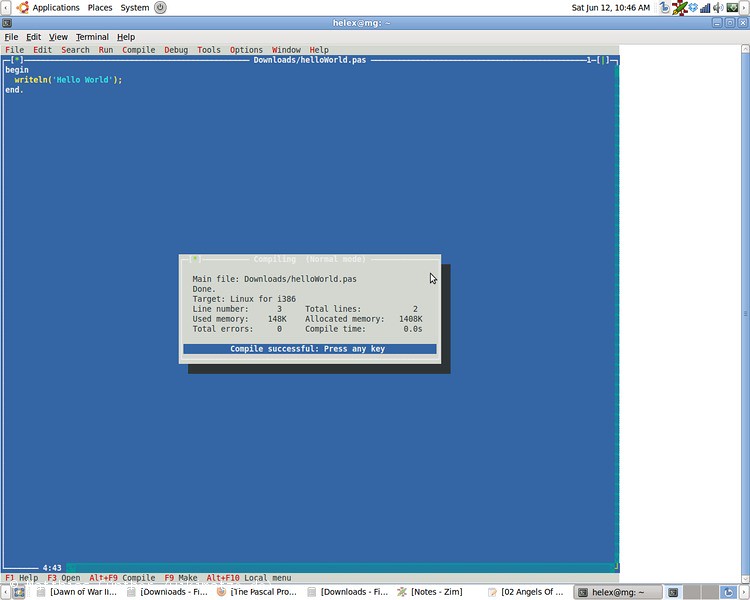Click F1 Help in the status line

pyautogui.click(x=22, y=578)
